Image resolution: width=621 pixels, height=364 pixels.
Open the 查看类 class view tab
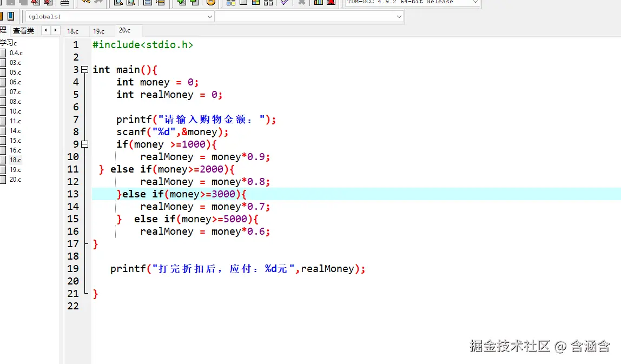23,30
